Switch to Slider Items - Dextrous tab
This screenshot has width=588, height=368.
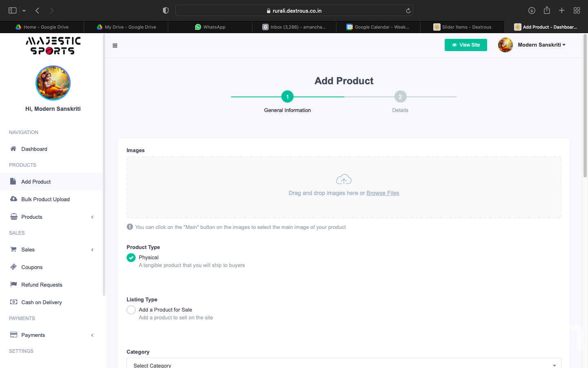[462, 27]
